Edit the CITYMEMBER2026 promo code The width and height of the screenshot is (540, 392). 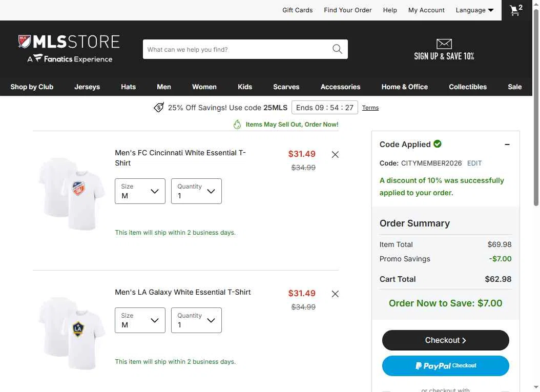[x=474, y=163]
